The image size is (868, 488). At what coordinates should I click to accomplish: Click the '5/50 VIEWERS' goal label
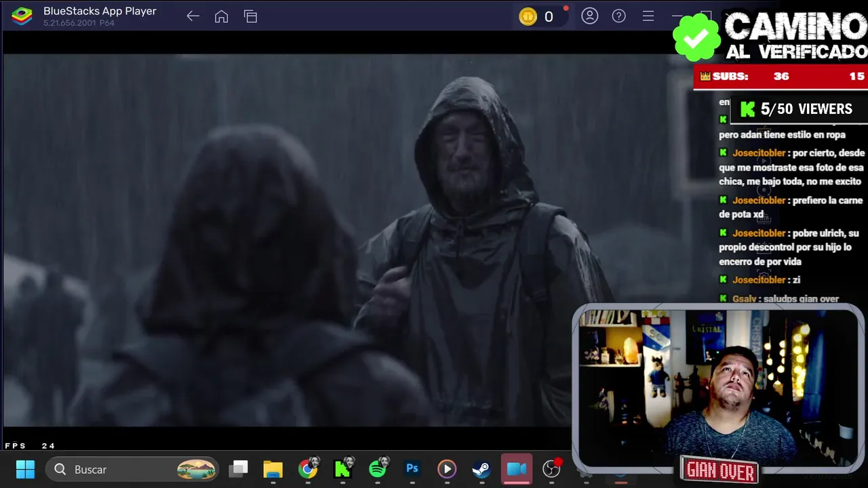(x=806, y=109)
